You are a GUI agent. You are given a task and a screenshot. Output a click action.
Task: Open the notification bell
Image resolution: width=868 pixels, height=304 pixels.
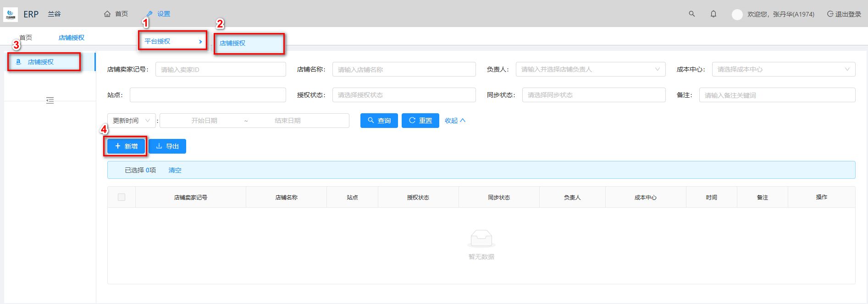[x=713, y=14]
